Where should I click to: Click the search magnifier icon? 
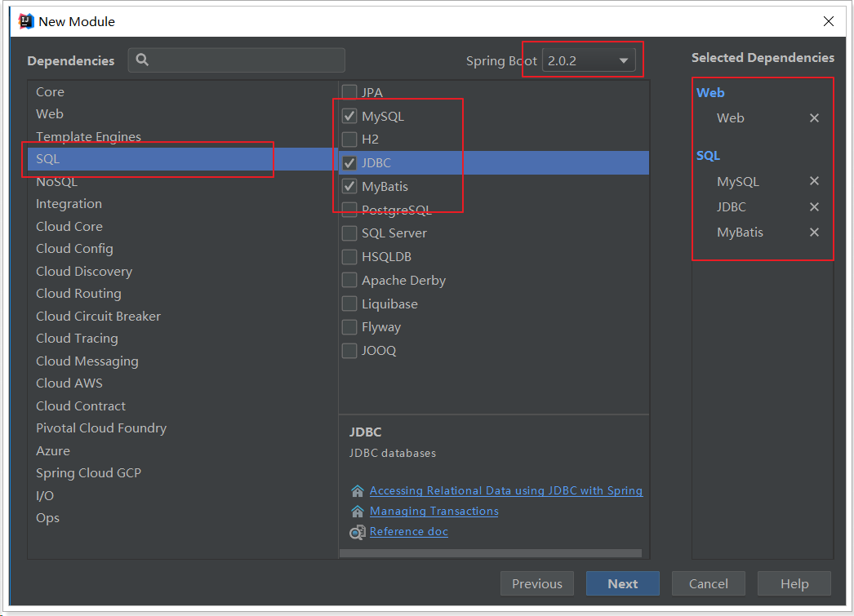[x=142, y=60]
